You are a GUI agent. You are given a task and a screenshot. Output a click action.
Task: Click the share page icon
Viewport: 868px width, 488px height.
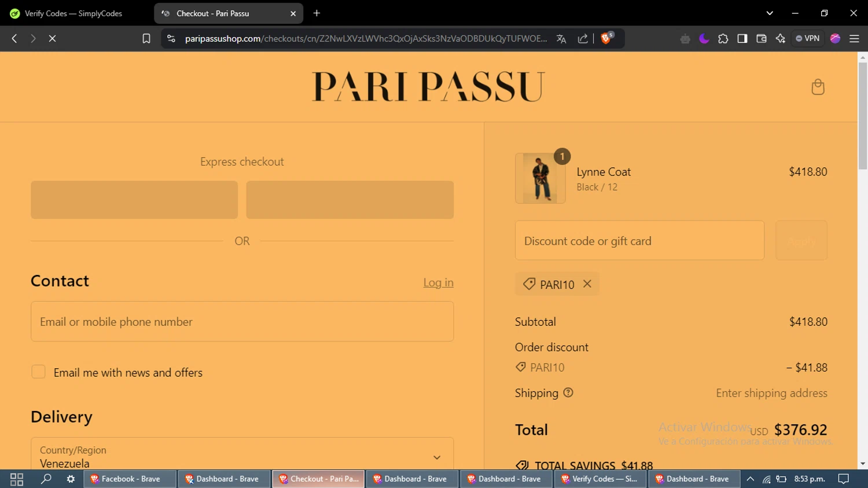[x=583, y=39]
